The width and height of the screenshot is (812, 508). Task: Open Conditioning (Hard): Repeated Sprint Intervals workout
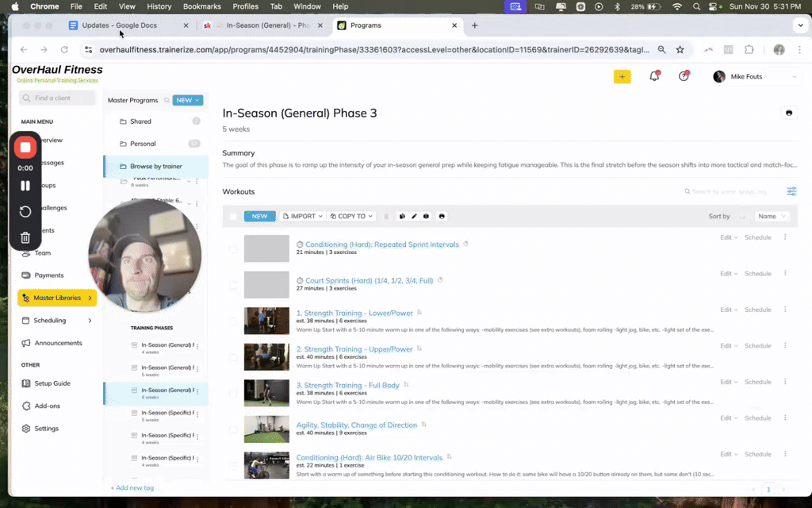click(x=381, y=244)
